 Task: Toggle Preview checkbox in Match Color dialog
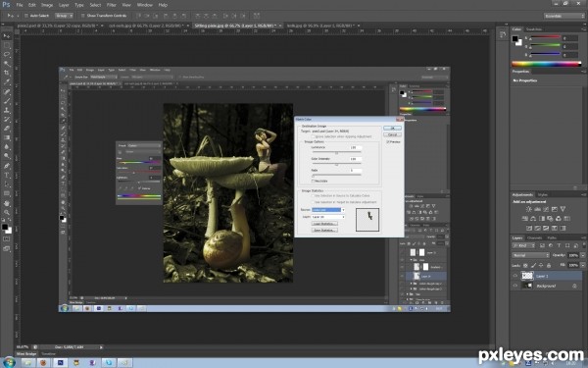click(x=388, y=142)
